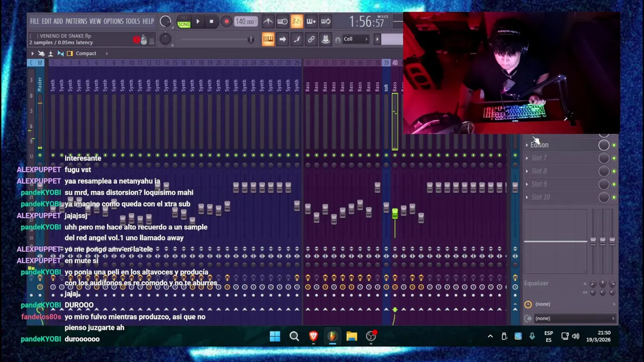Open the output (none) routing dropdown
Viewport: 644px width, 362px height.
(x=575, y=318)
